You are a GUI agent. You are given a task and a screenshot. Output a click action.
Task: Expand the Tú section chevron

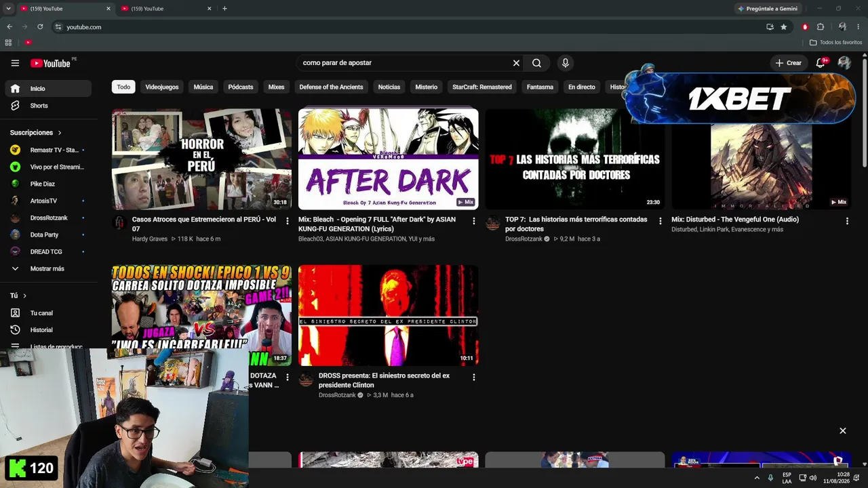click(x=24, y=296)
